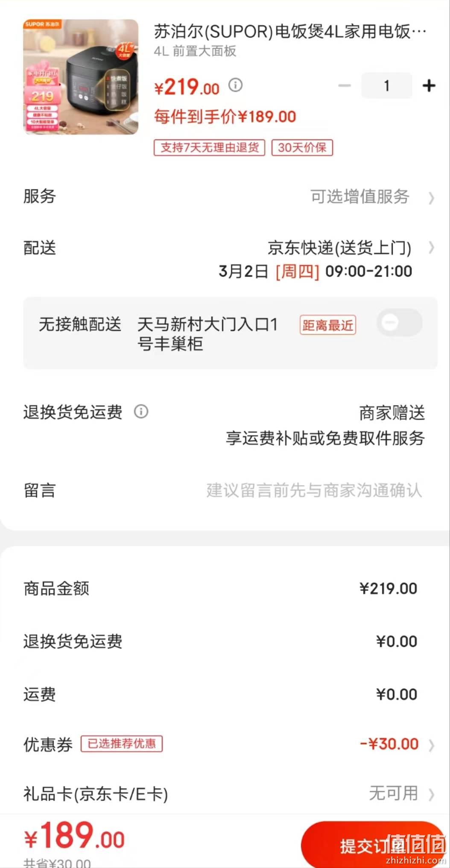Tap the 距离最近 locker tag

tap(328, 325)
